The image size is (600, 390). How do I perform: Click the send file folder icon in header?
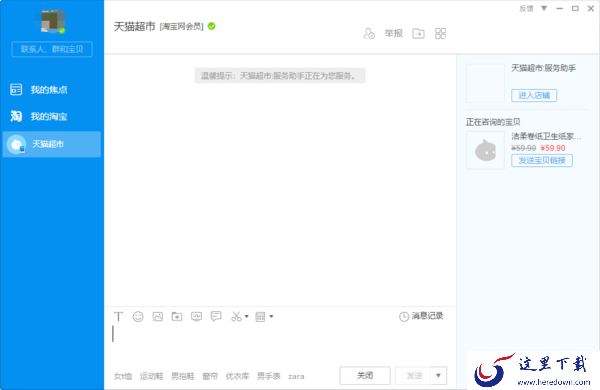pos(418,34)
